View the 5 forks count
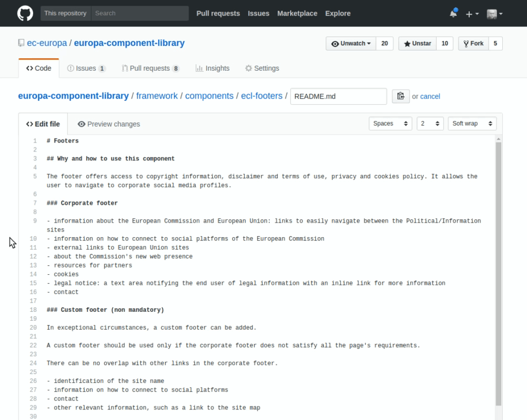This screenshot has height=420, width=527. pyautogui.click(x=496, y=44)
